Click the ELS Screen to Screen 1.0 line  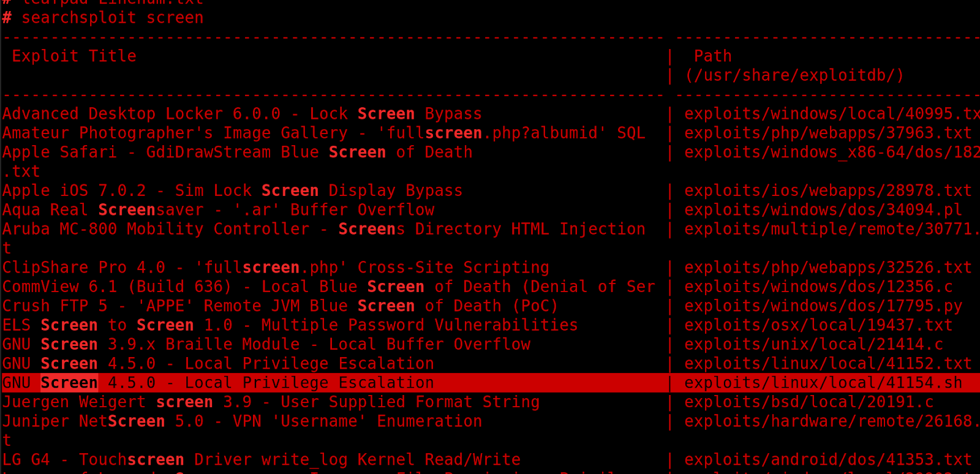pos(290,325)
